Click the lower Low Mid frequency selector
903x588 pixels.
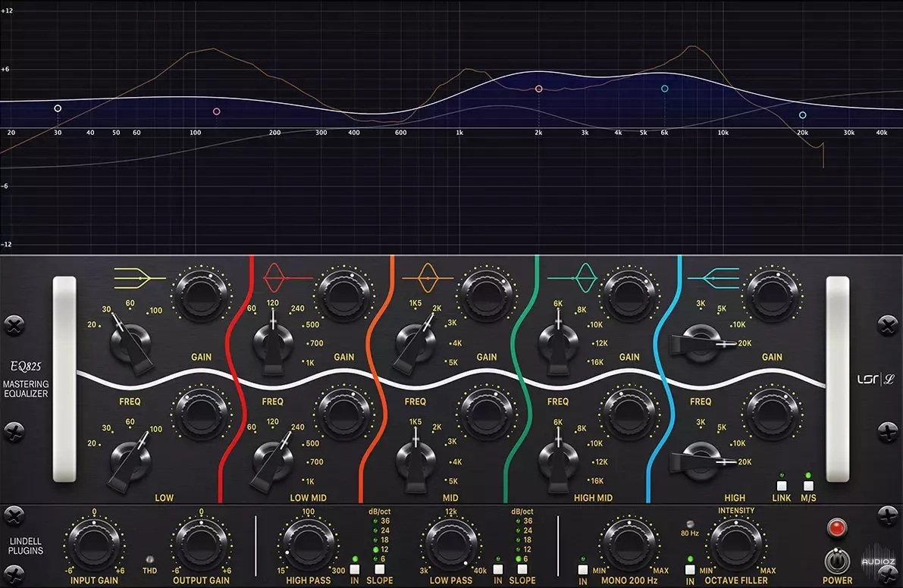(x=273, y=461)
